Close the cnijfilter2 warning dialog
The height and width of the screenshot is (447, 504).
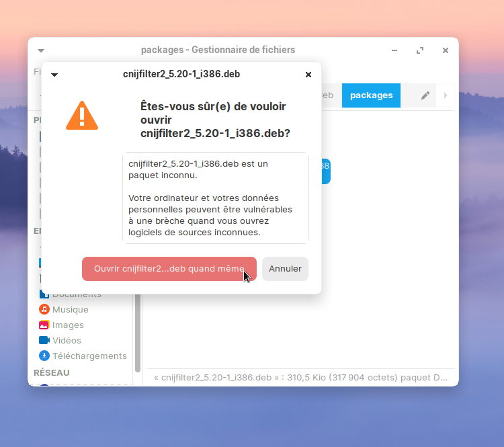coord(308,75)
